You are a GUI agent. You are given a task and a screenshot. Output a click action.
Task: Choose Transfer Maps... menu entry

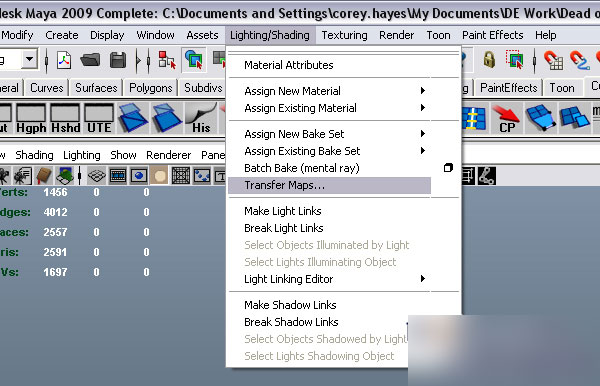[329, 186]
